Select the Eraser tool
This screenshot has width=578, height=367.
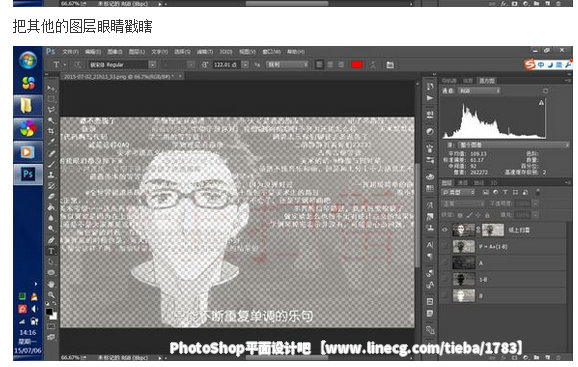pos(51,196)
